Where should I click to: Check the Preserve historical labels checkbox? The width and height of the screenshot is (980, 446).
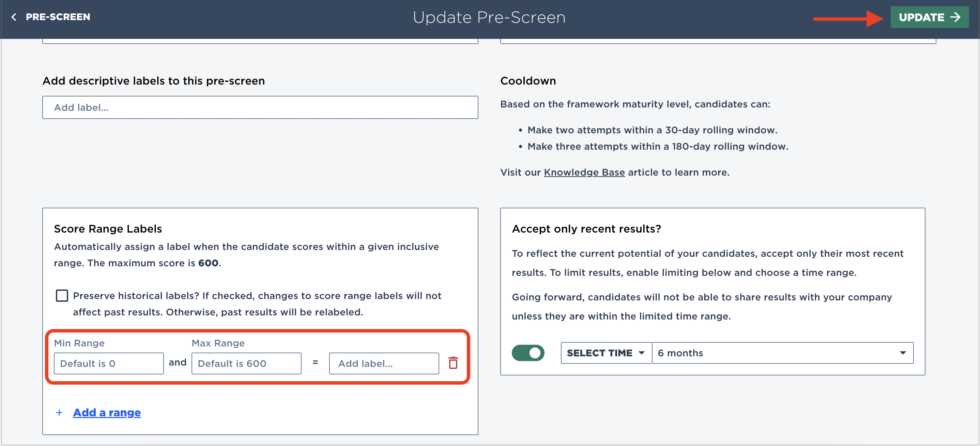pos(62,295)
